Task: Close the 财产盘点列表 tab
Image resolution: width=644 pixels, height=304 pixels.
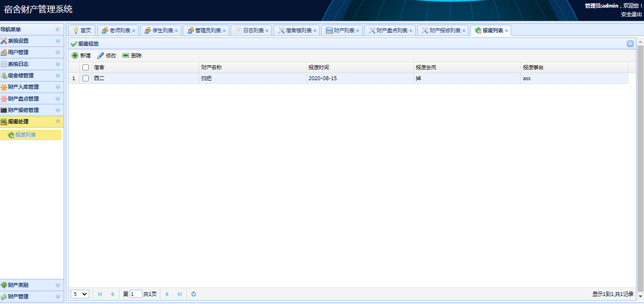Action: coord(411,31)
